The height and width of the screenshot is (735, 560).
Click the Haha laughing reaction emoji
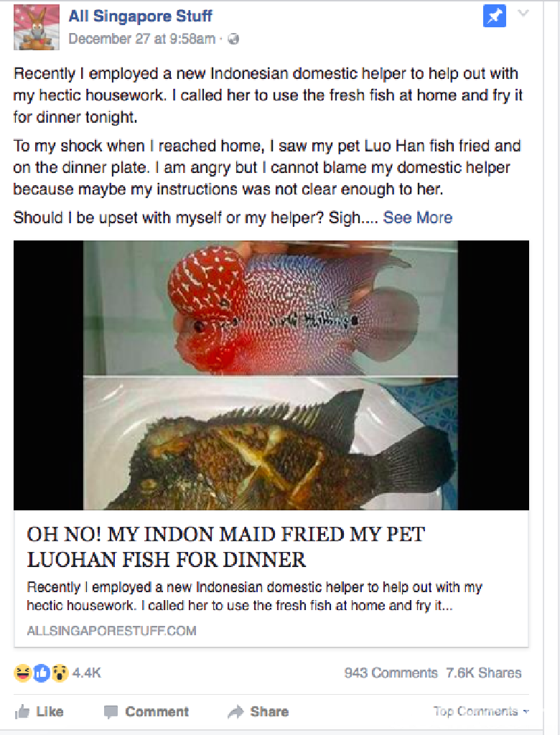[x=22, y=673]
